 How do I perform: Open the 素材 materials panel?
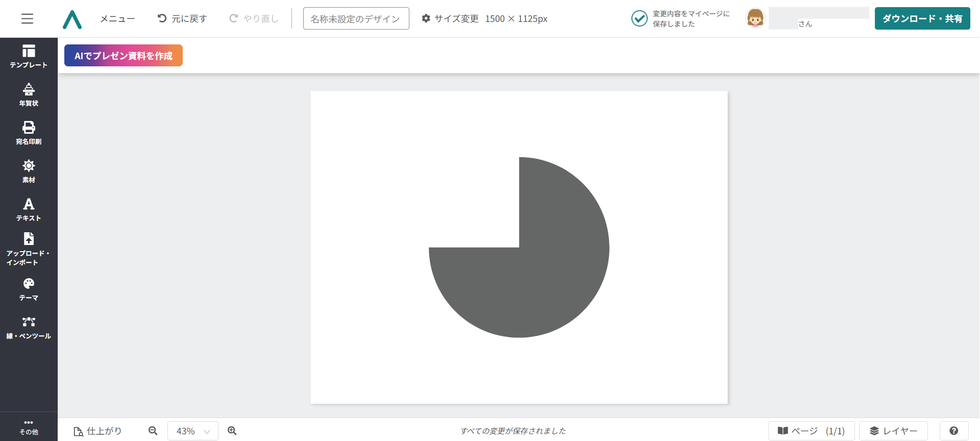tap(29, 171)
